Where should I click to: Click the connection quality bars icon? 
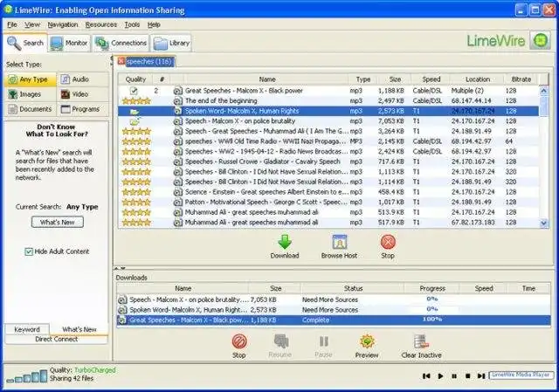(x=27, y=376)
